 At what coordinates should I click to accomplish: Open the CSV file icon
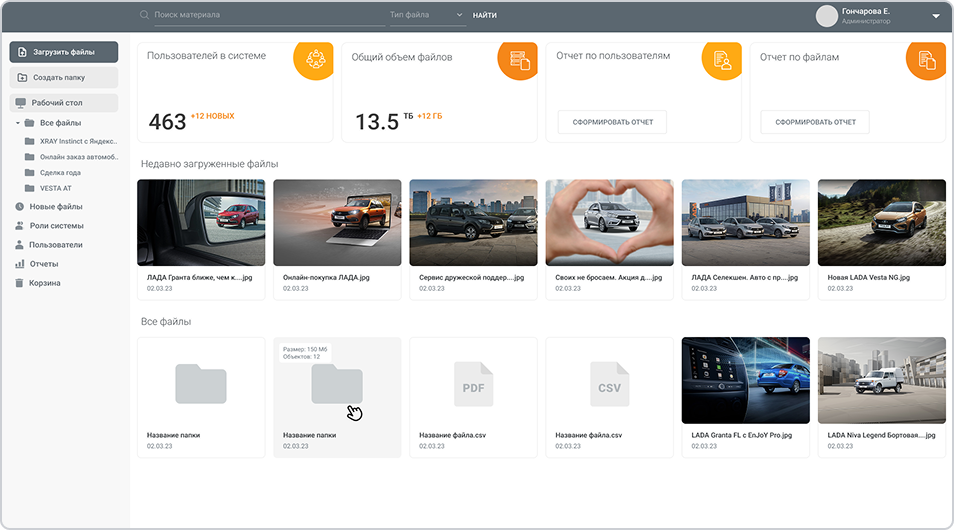(609, 384)
